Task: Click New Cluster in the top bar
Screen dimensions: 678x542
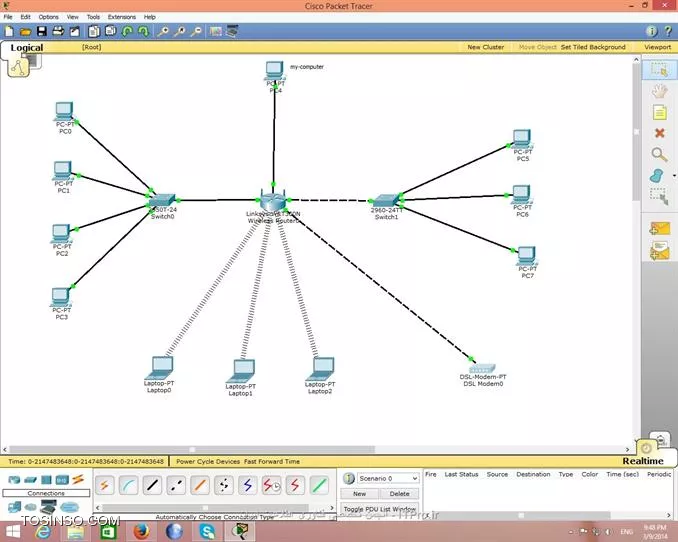Action: pos(486,47)
